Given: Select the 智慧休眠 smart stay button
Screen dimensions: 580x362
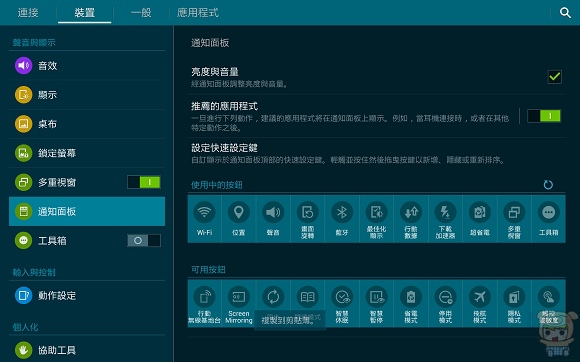Looking at the screenshot, I should coord(342,304).
